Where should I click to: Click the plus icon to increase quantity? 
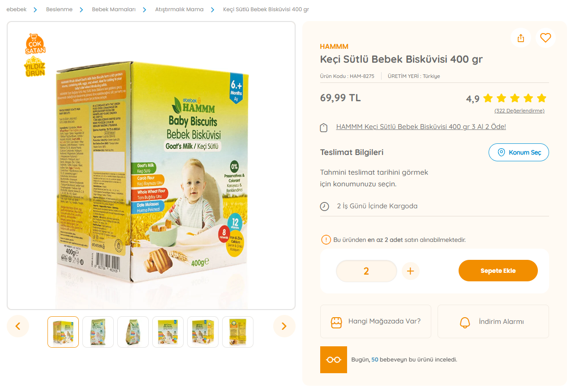(x=410, y=271)
